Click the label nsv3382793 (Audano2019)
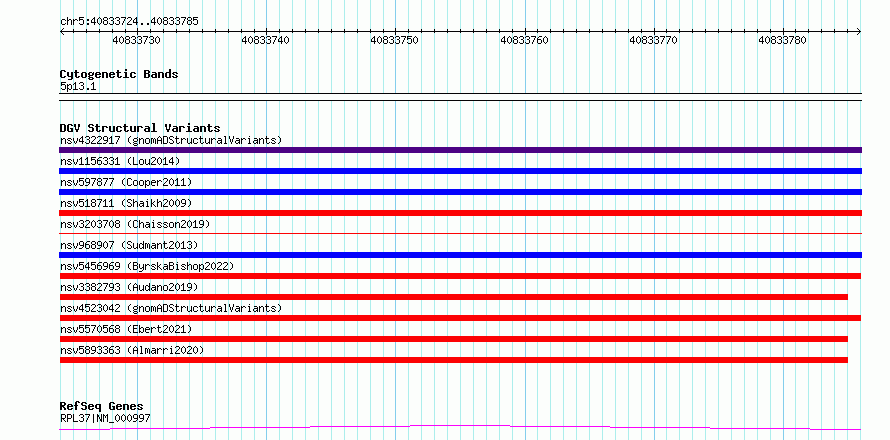890x440 pixels. pyautogui.click(x=129, y=287)
